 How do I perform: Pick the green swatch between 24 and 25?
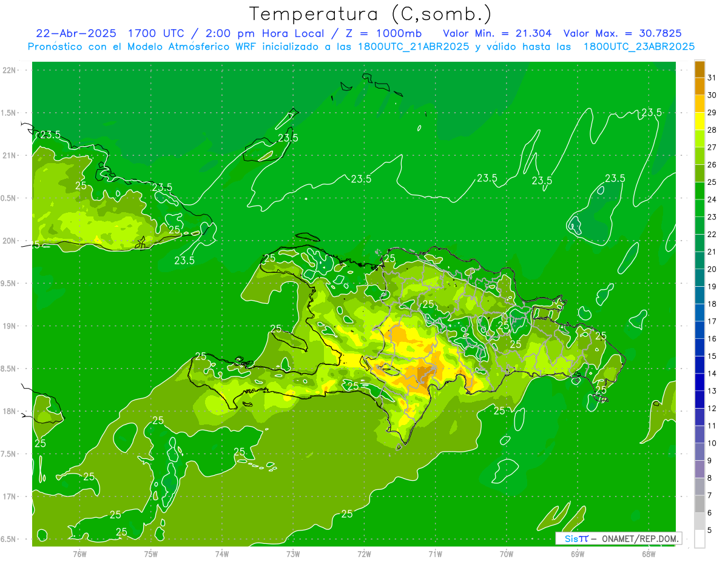pyautogui.click(x=699, y=191)
